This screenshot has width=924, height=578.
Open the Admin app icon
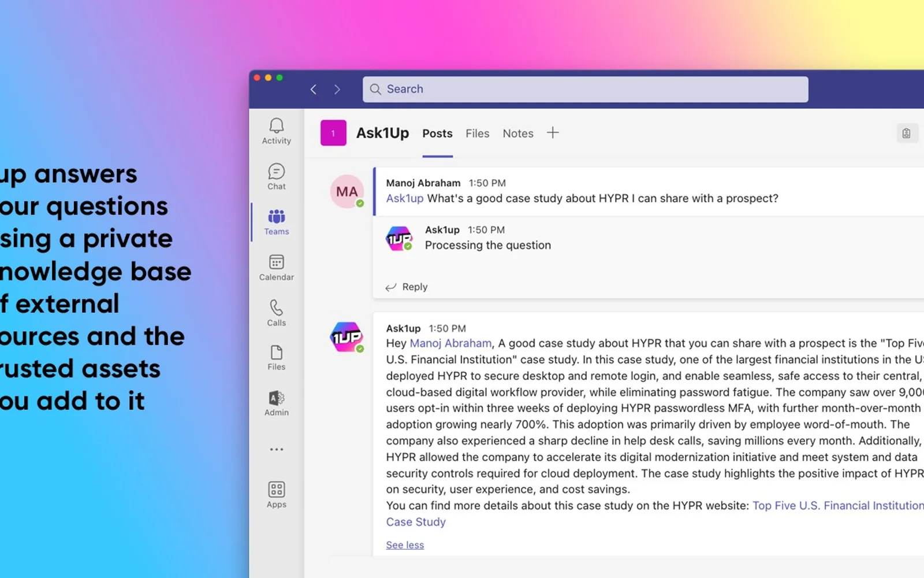click(x=276, y=403)
